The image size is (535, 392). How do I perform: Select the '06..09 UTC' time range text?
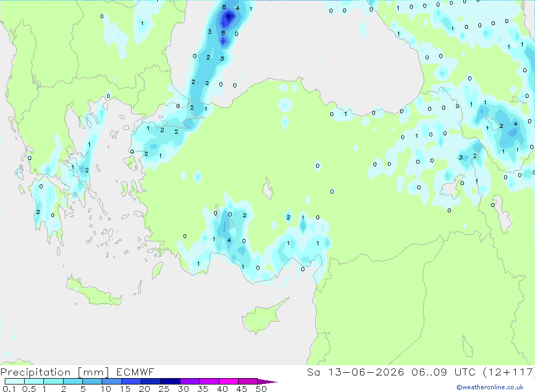[444, 372]
